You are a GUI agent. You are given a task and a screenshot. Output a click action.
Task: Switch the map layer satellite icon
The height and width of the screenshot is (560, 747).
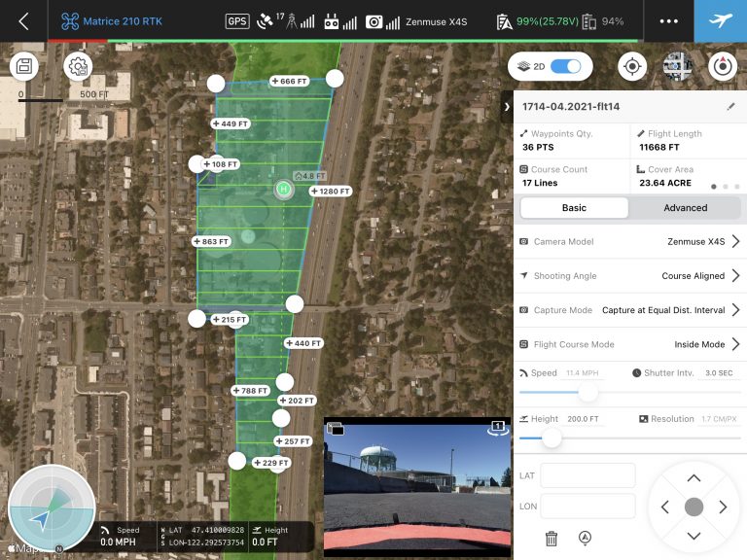[677, 66]
